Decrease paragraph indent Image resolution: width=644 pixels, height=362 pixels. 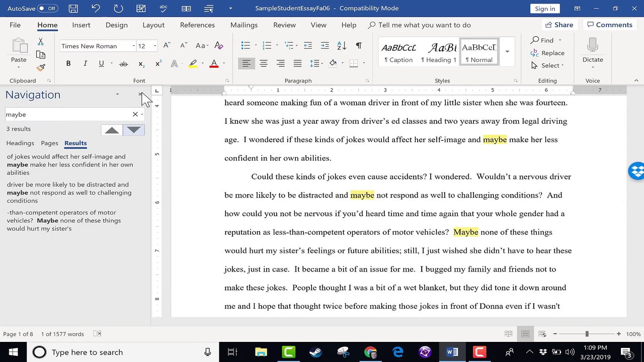point(307,46)
